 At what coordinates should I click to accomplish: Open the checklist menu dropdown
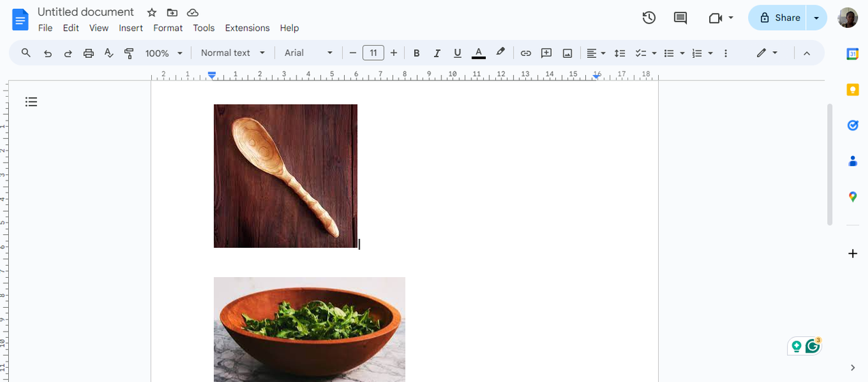(x=645, y=53)
